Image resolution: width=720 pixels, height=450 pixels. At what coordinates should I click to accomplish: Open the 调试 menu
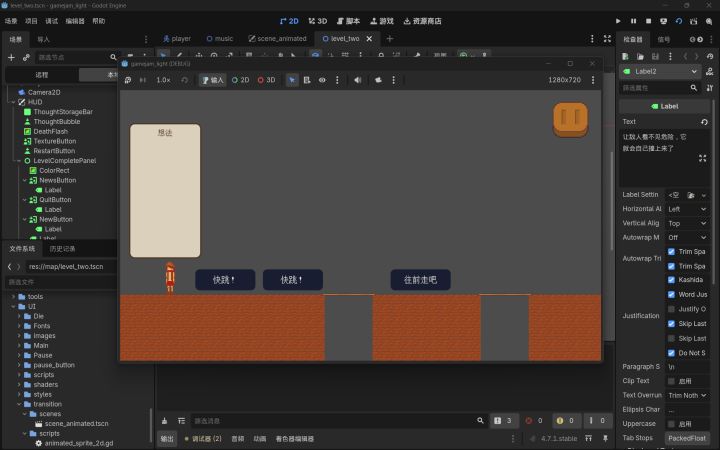click(51, 21)
